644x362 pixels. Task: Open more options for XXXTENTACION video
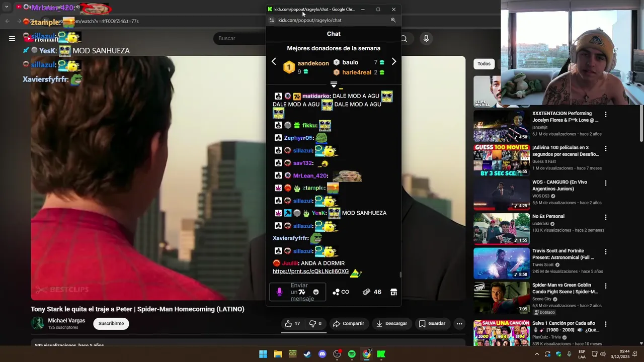click(606, 114)
